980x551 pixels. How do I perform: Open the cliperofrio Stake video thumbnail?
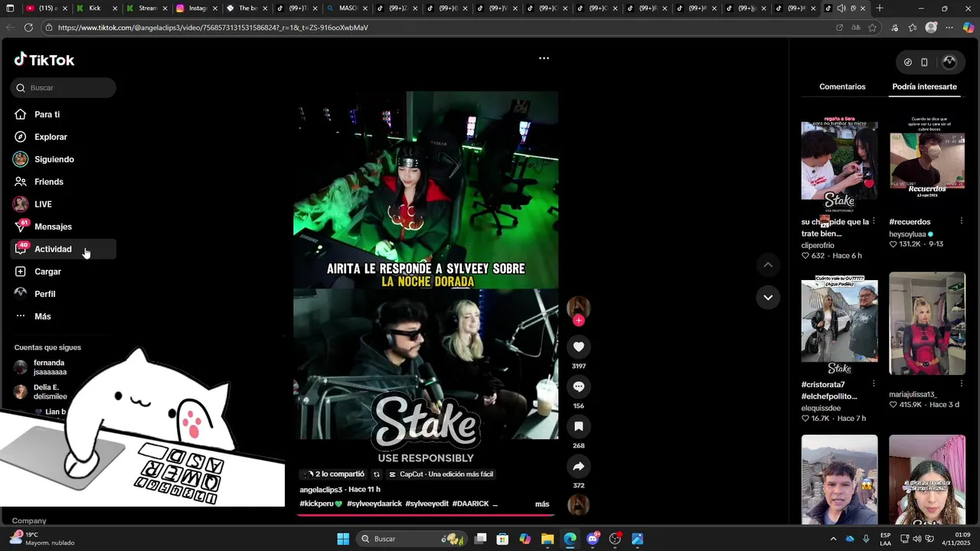pos(839,163)
